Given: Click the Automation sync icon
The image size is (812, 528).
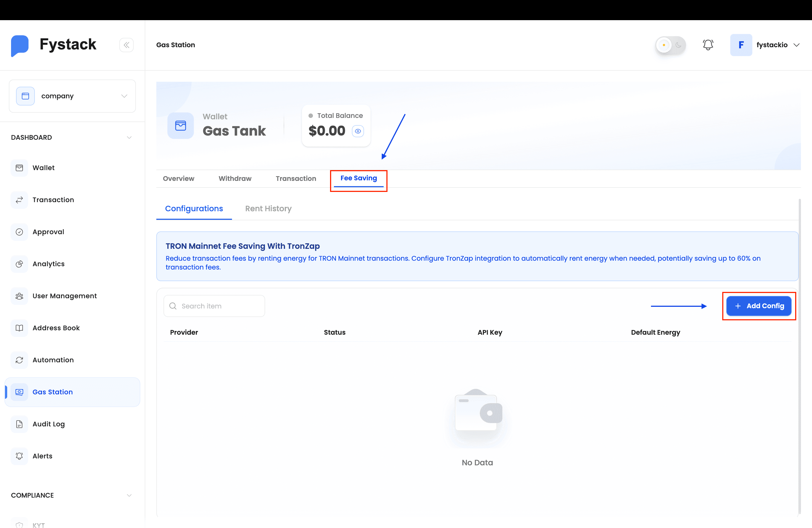Looking at the screenshot, I should [19, 360].
